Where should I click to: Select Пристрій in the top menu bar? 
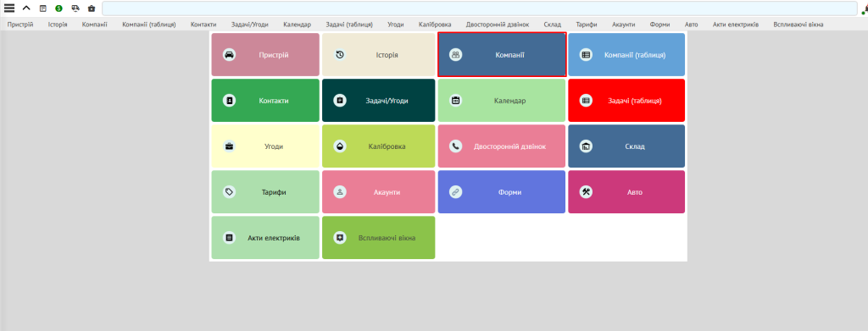point(20,25)
